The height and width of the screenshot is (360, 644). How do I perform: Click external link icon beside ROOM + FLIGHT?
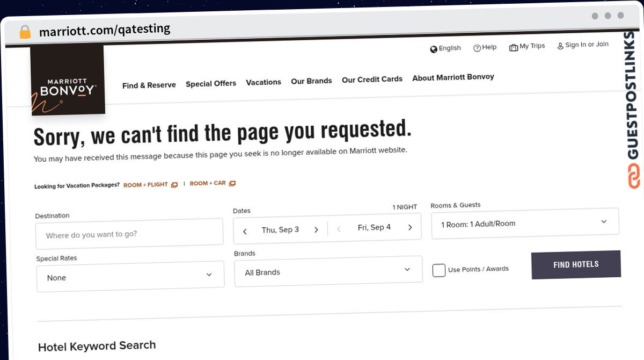point(174,185)
